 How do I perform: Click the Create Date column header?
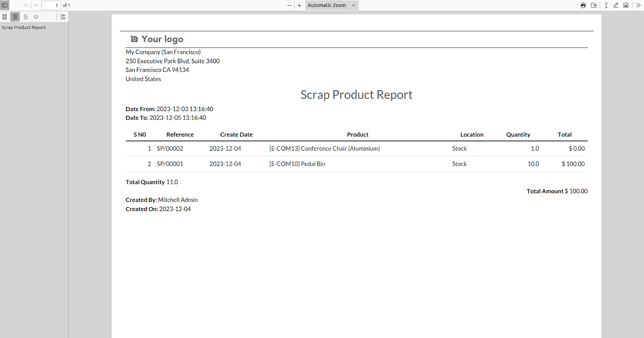236,135
